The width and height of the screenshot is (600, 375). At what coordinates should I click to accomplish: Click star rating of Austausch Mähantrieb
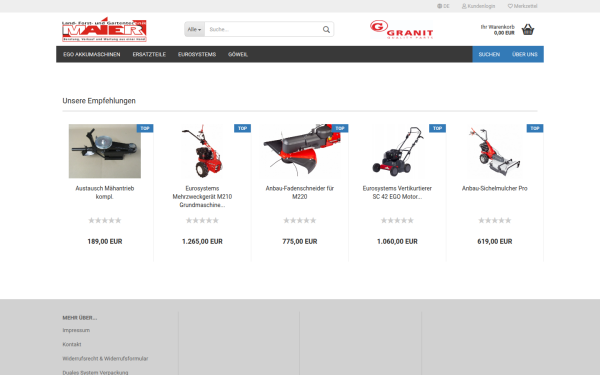coord(105,220)
